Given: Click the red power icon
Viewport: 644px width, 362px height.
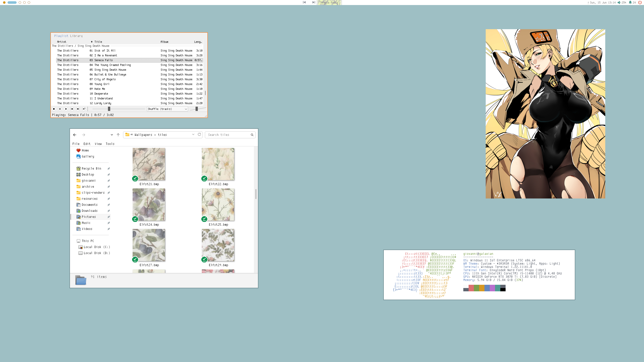Looking at the screenshot, I should pyautogui.click(x=640, y=3).
